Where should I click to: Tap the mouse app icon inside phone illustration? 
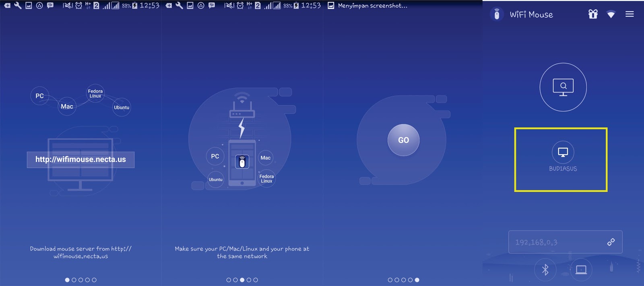tap(242, 162)
